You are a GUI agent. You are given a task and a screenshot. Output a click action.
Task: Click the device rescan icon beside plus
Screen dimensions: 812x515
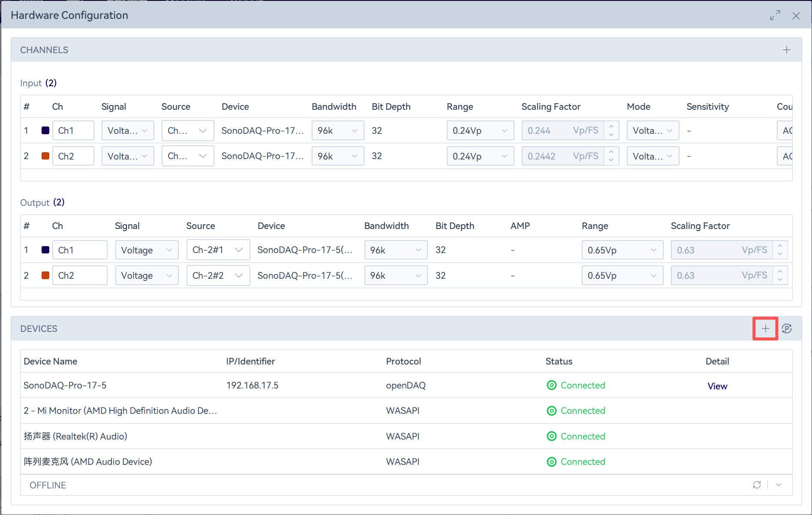point(787,328)
